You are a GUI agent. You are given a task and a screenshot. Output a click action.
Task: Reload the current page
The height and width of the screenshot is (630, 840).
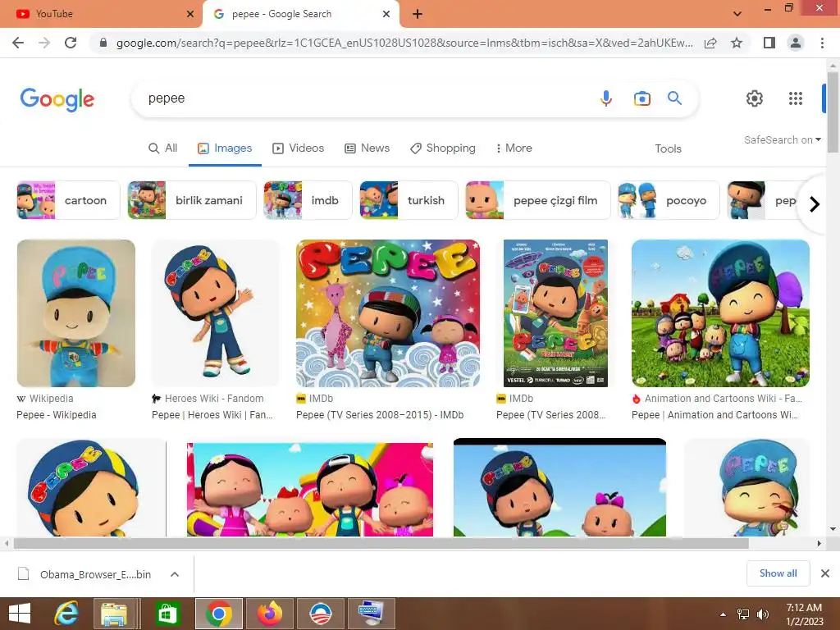tap(71, 43)
